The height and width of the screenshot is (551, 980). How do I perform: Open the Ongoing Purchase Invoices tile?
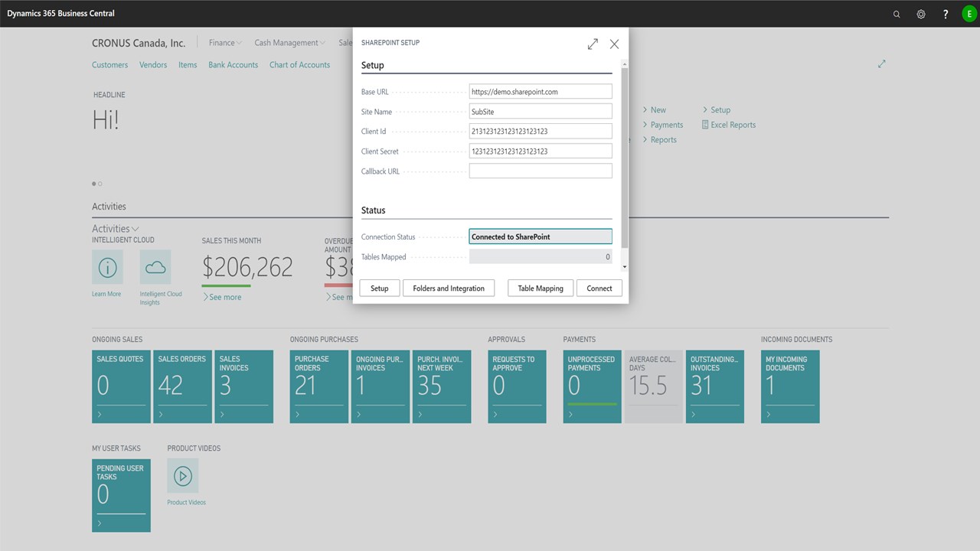(x=381, y=386)
